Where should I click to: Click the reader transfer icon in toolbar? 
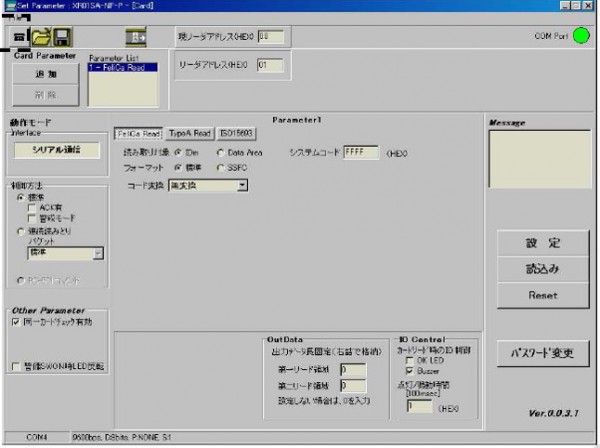pos(136,38)
